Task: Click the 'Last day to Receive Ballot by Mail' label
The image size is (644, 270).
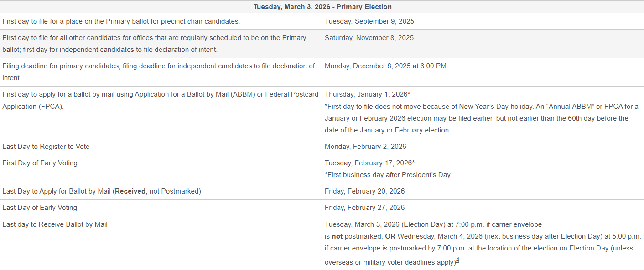Action: click(55, 224)
